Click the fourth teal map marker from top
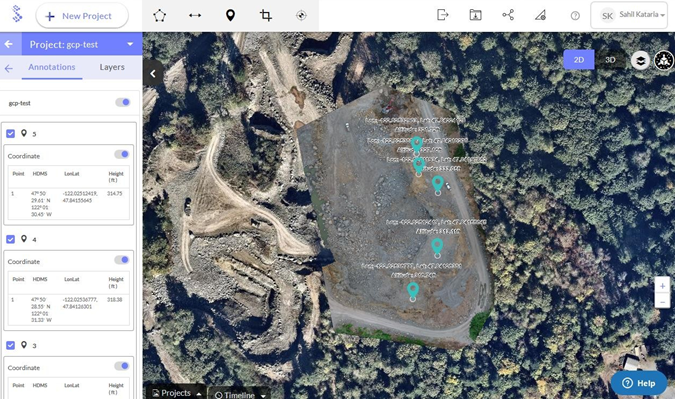Image resolution: width=676 pixels, height=400 pixels. [x=437, y=248]
